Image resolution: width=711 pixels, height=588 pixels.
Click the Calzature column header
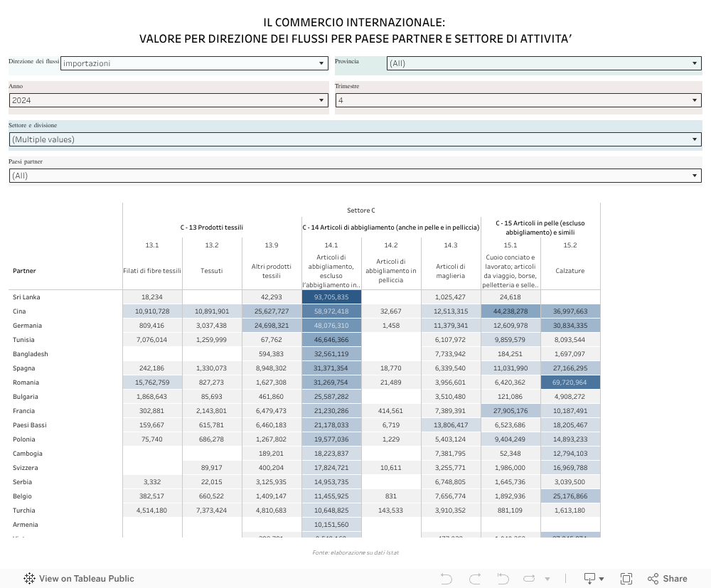[x=570, y=270]
